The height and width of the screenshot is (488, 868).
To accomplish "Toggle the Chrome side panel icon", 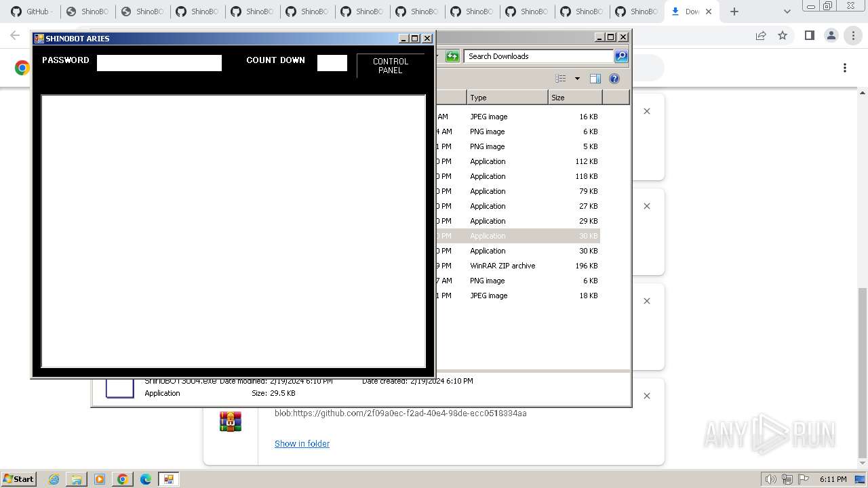I will click(x=809, y=35).
